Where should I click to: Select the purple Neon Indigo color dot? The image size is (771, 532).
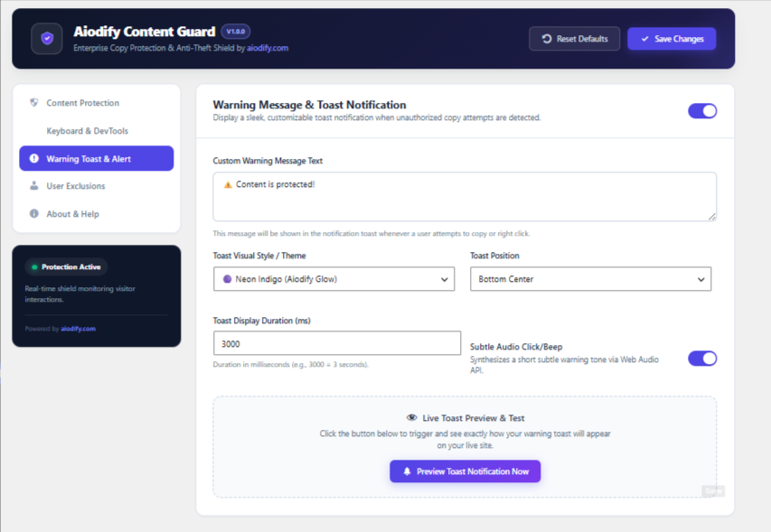point(227,279)
